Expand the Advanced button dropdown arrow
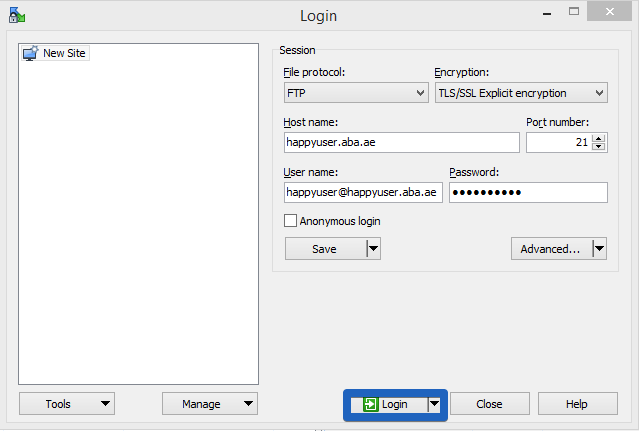 pos(599,248)
